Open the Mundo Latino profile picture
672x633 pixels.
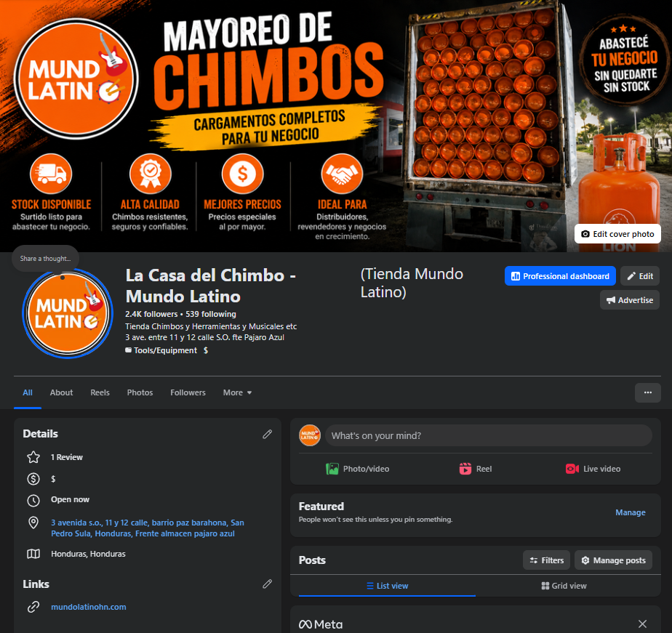click(x=68, y=313)
